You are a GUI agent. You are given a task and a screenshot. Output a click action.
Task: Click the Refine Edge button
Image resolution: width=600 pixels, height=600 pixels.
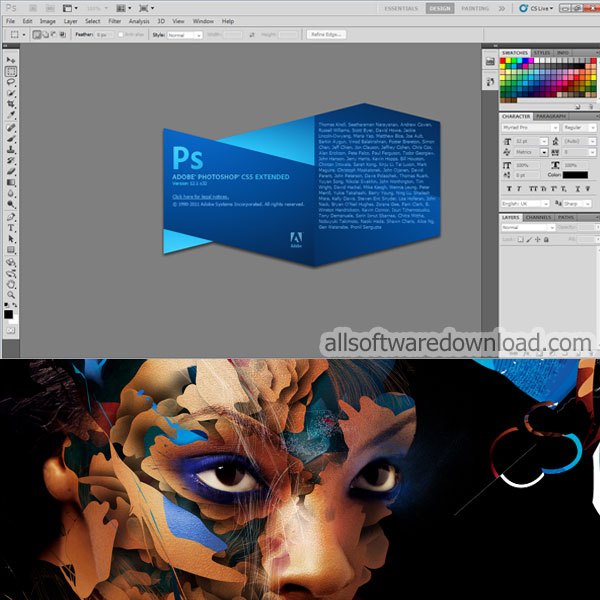coord(326,34)
